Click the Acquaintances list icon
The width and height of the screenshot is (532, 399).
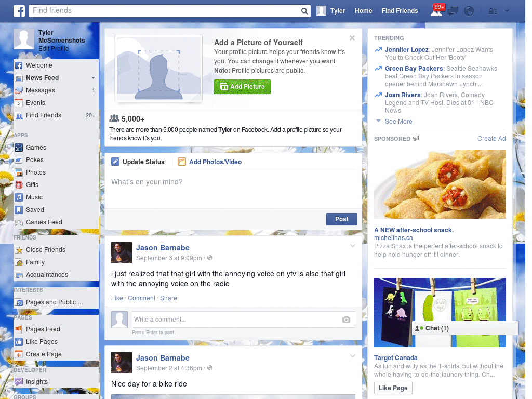pos(19,275)
